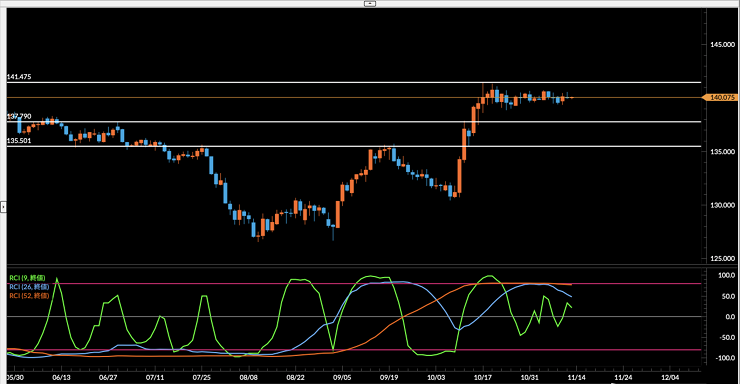Click the 100.0 RCI axis label
740x384 pixels.
726,275
